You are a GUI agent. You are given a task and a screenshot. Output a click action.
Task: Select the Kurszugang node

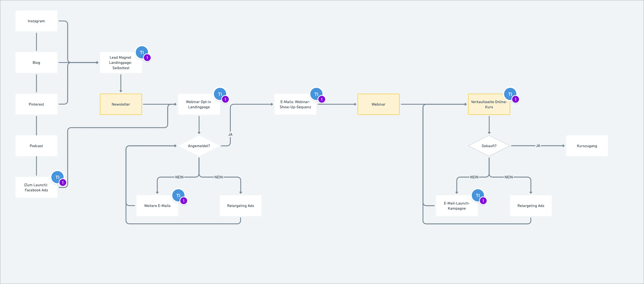pyautogui.click(x=587, y=146)
